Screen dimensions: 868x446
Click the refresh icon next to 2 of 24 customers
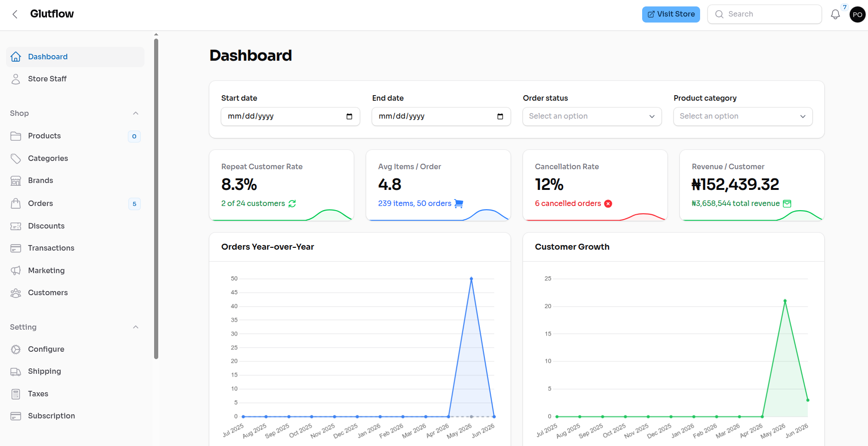292,204
